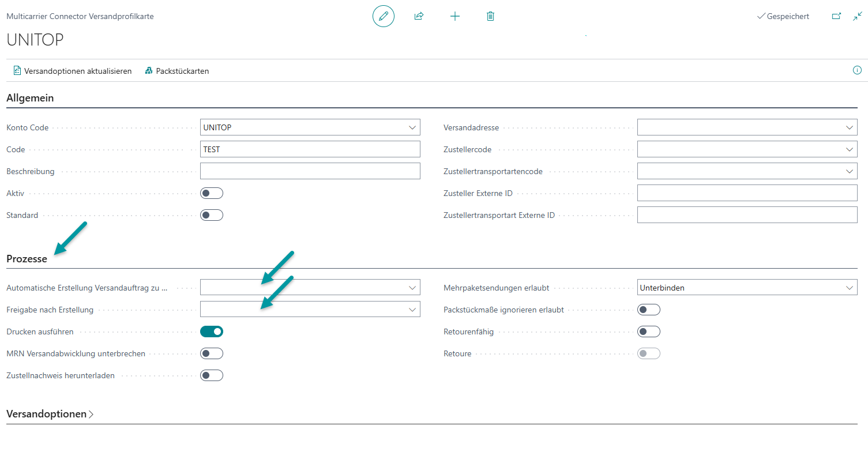This screenshot has width=868, height=452.
Task: Toggle the Aktiv switch
Action: 212,193
